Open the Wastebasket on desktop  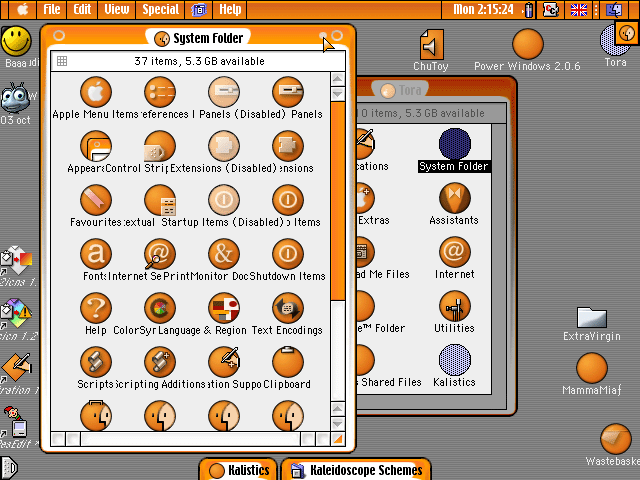coord(616,439)
